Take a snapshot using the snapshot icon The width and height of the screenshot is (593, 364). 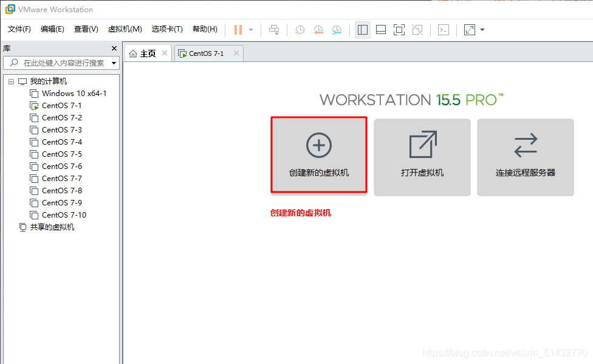click(299, 29)
